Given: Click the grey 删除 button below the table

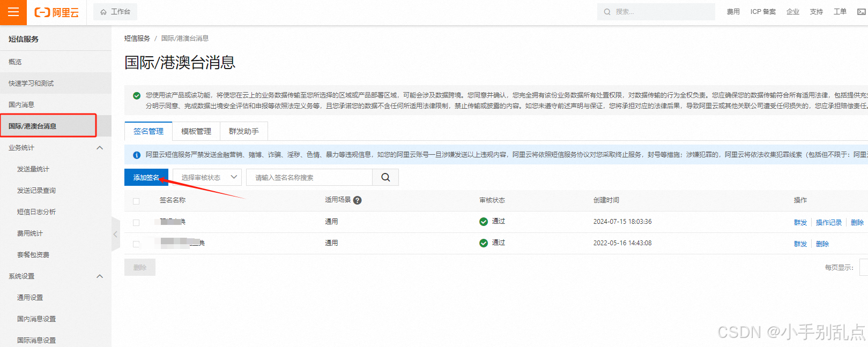Looking at the screenshot, I should 140,267.
